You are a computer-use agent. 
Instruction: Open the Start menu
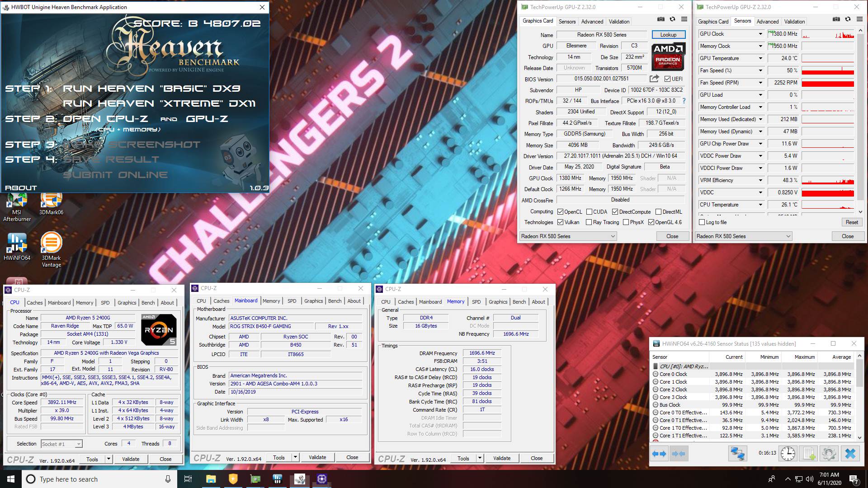11,479
